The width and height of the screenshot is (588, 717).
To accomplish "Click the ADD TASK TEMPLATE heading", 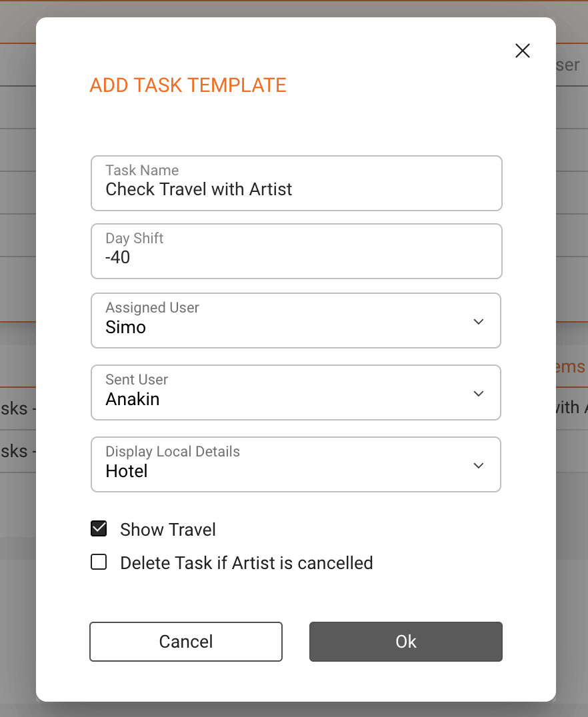I will [x=188, y=85].
